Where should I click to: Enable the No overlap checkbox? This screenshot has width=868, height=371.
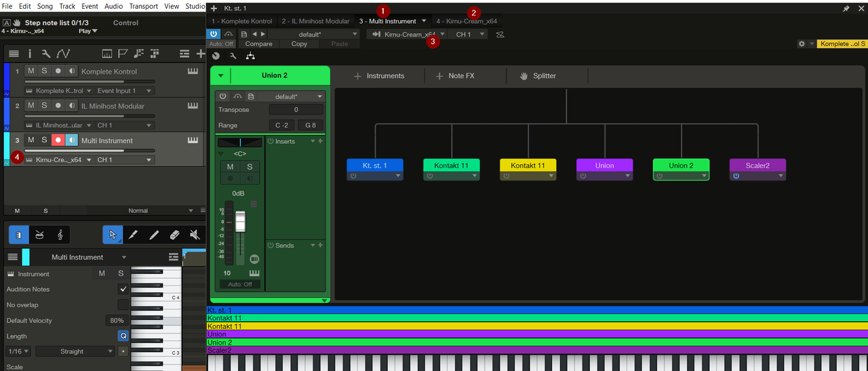tap(123, 305)
